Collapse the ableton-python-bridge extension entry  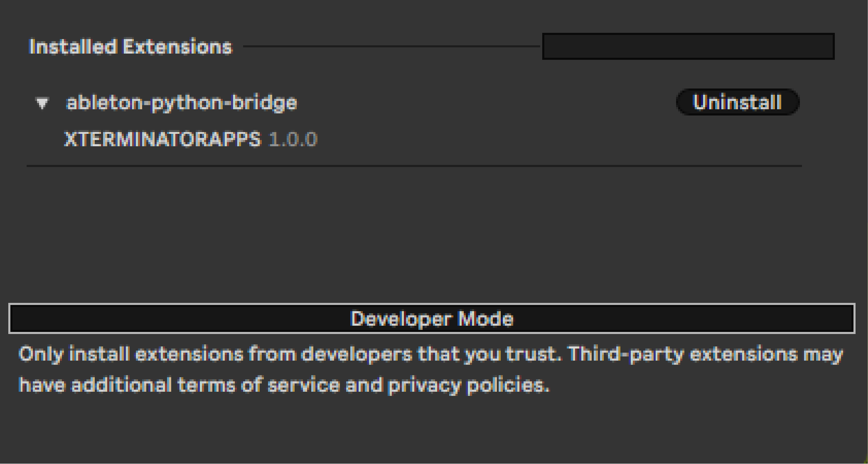[x=42, y=103]
